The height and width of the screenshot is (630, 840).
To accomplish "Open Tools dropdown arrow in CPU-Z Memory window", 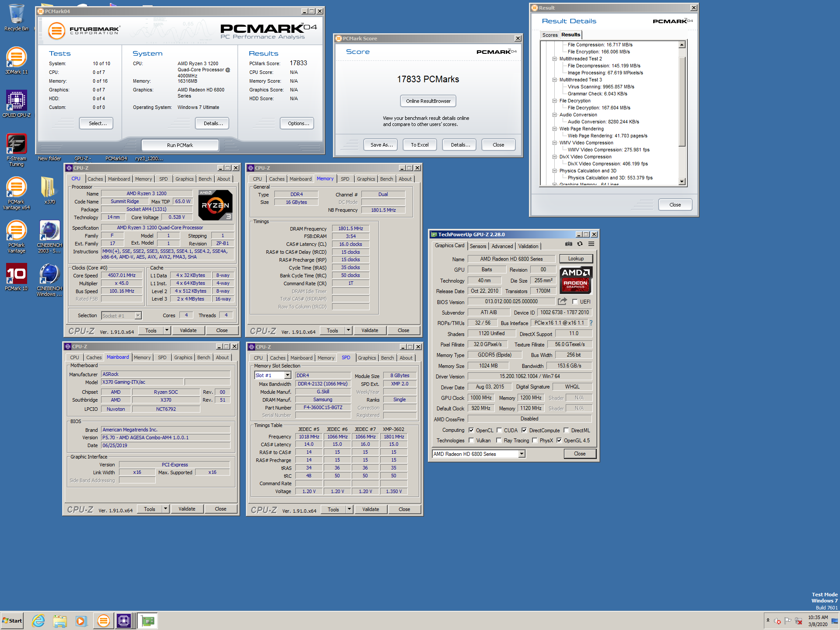I will click(348, 330).
